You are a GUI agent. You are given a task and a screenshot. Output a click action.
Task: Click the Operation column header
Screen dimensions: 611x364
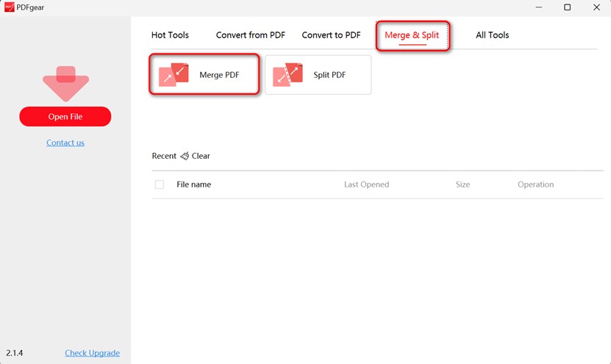pos(536,185)
